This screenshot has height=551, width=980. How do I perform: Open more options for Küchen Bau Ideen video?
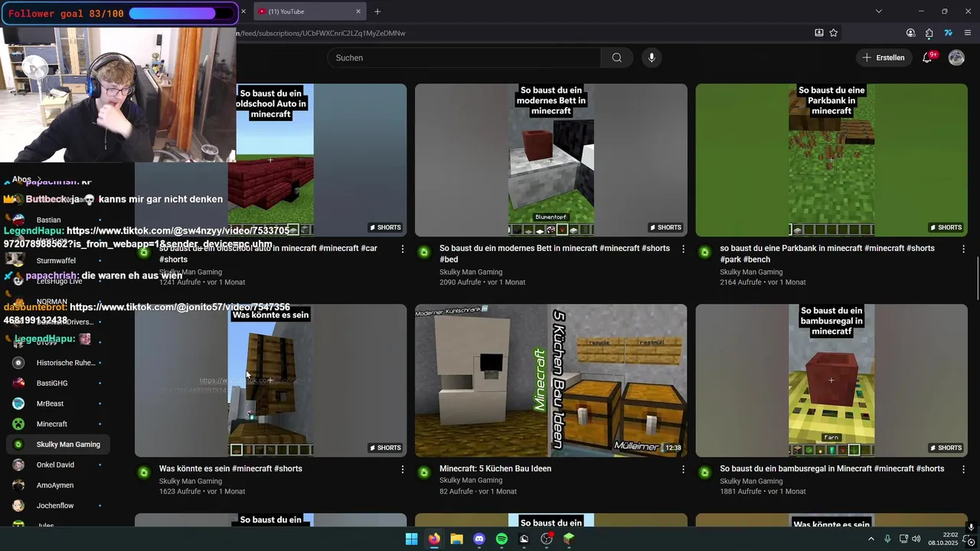tap(683, 469)
